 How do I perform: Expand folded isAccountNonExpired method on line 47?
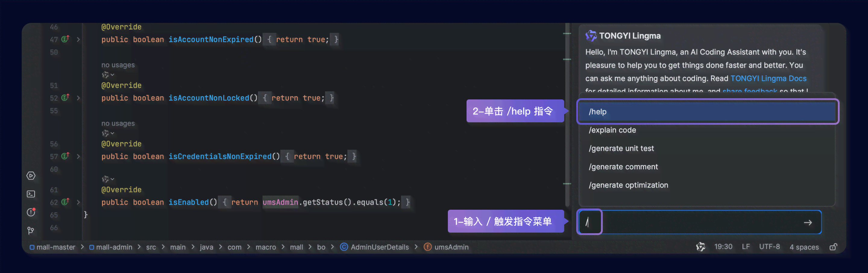point(78,39)
